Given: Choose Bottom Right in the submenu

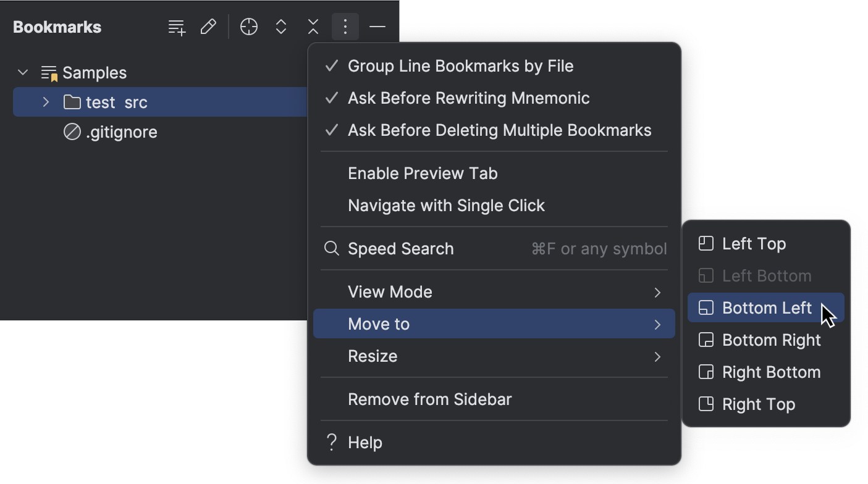Looking at the screenshot, I should (x=771, y=340).
